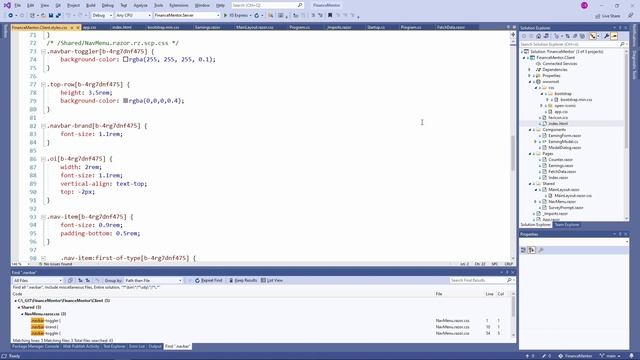Click the Save All toolbar icon
The image size is (640, 360).
(58, 16)
